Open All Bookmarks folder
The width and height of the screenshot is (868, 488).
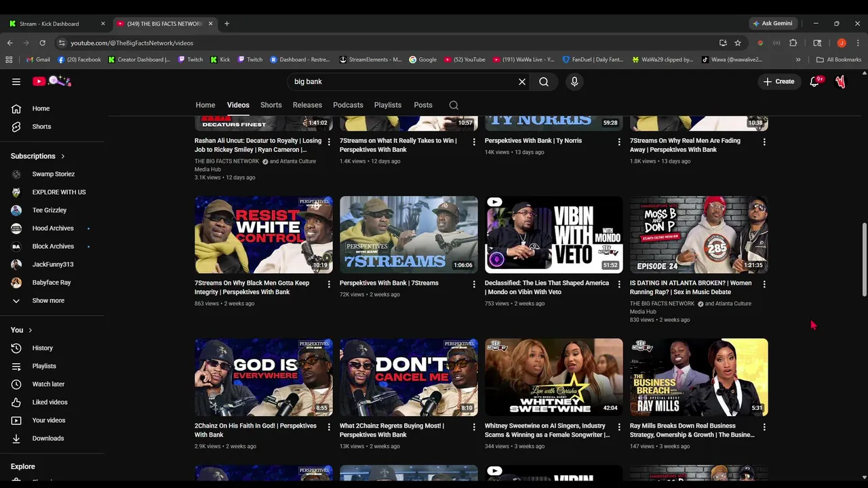[839, 60]
